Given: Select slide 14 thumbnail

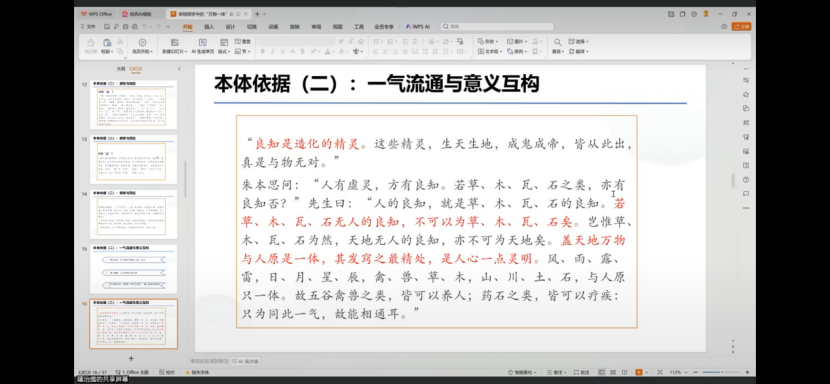Looking at the screenshot, I should [133, 214].
